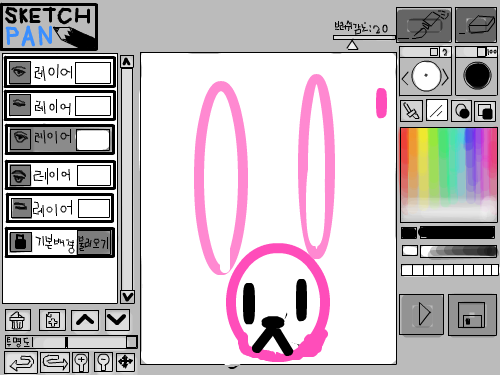Click the white brush size preview circle
This screenshot has height=375, width=500.
pos(426,76)
